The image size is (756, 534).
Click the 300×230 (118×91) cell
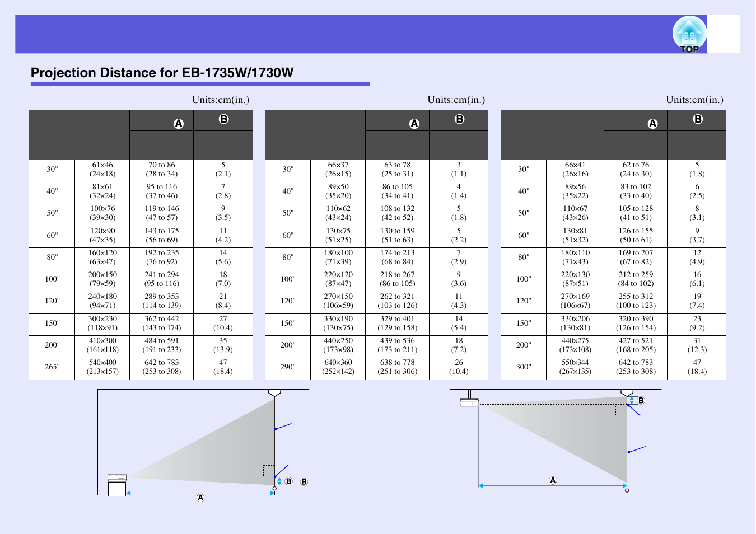click(x=102, y=324)
